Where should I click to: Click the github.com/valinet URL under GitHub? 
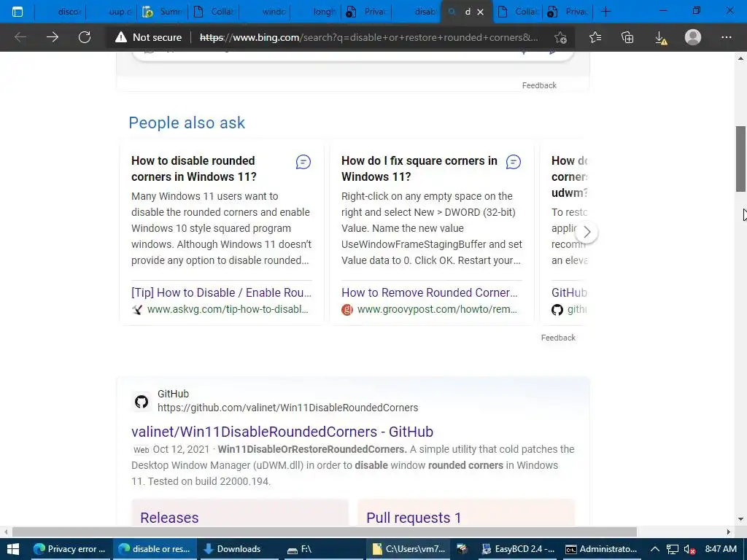click(x=287, y=408)
